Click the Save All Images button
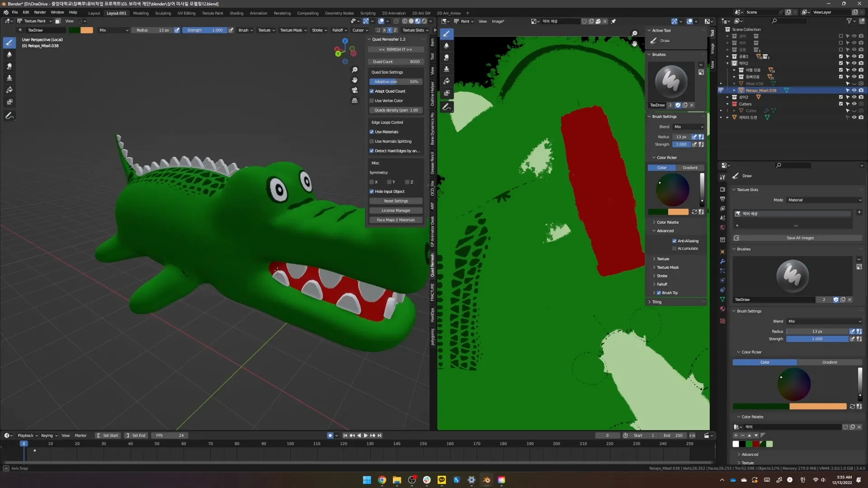The height and width of the screenshot is (488, 868). pos(800,238)
